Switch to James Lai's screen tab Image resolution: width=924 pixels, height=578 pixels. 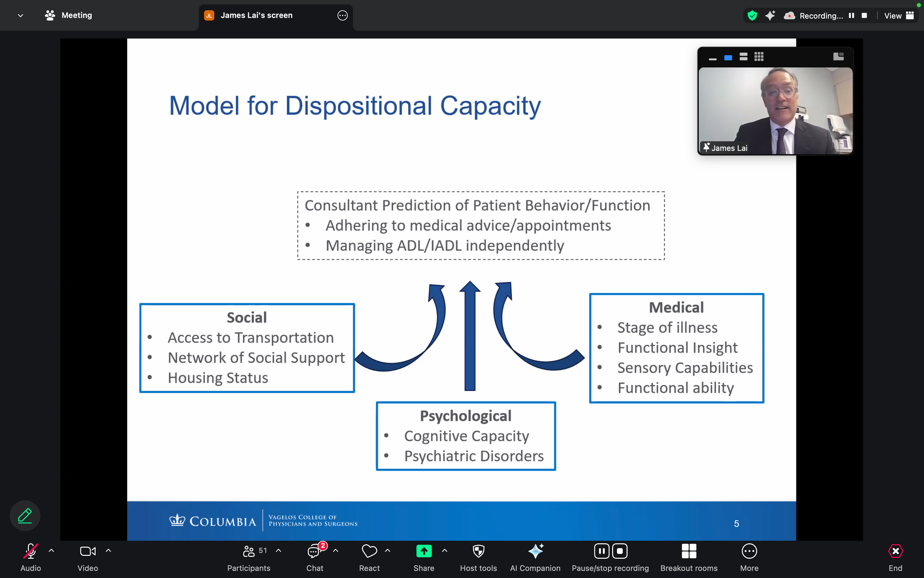257,15
